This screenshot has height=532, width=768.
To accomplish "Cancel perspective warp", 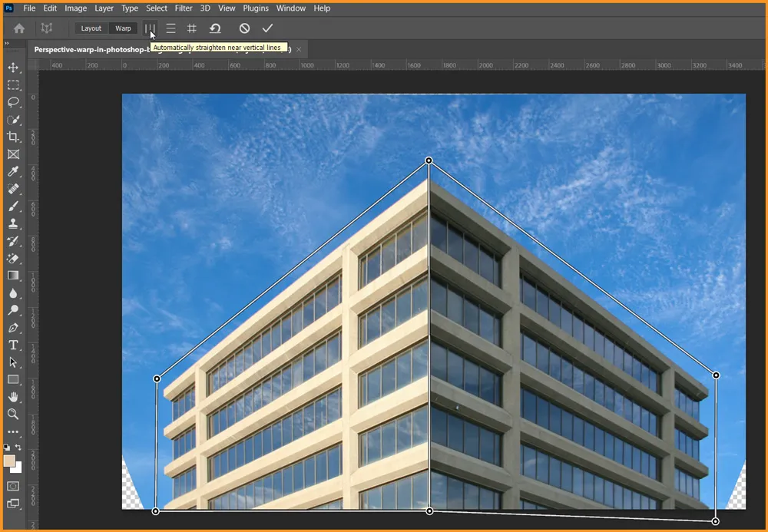I will point(244,28).
